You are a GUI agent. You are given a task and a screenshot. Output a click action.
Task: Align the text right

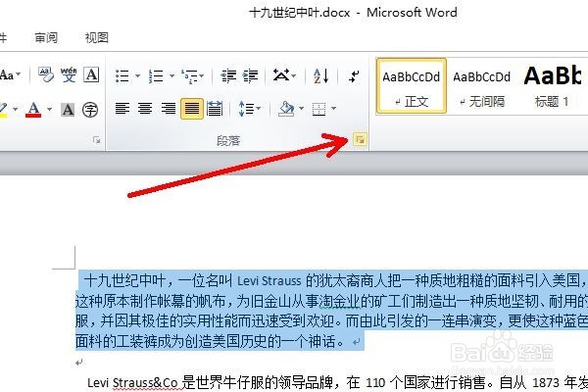169,109
